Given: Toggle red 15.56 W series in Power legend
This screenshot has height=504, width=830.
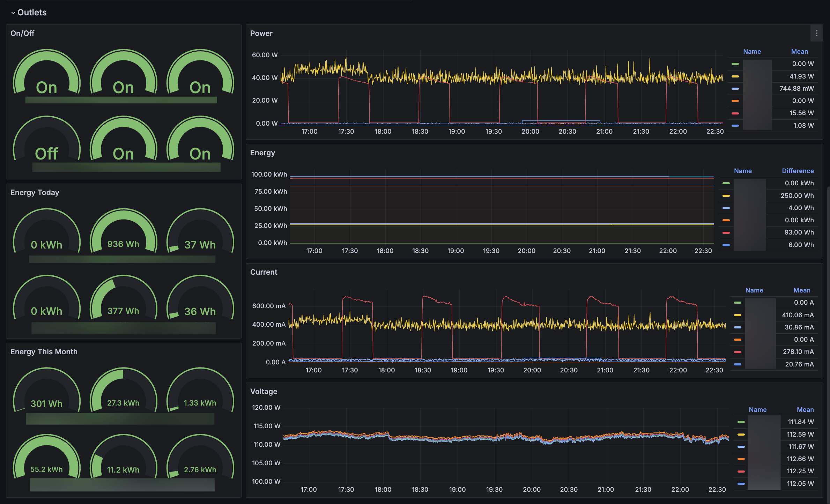Looking at the screenshot, I should tap(735, 113).
